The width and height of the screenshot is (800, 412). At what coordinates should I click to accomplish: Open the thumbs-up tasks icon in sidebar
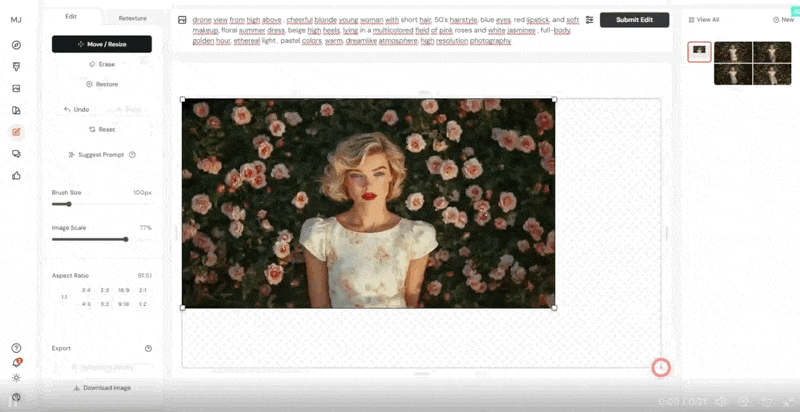16,176
